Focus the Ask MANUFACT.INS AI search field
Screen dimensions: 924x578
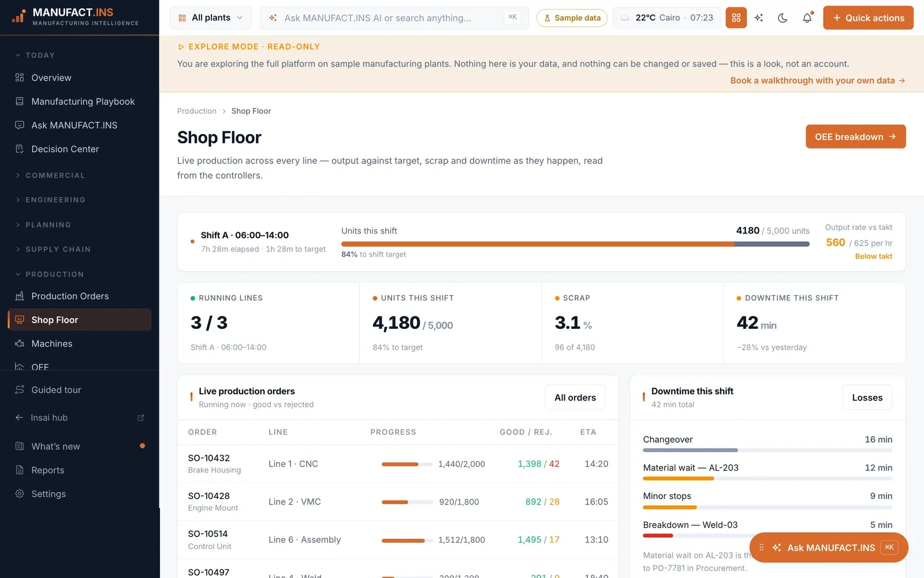(x=394, y=18)
